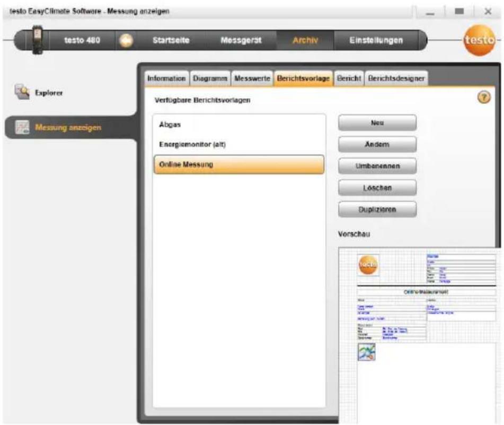Click the Explorer magnifier icon
This screenshot has height=425, width=504.
pos(22,92)
